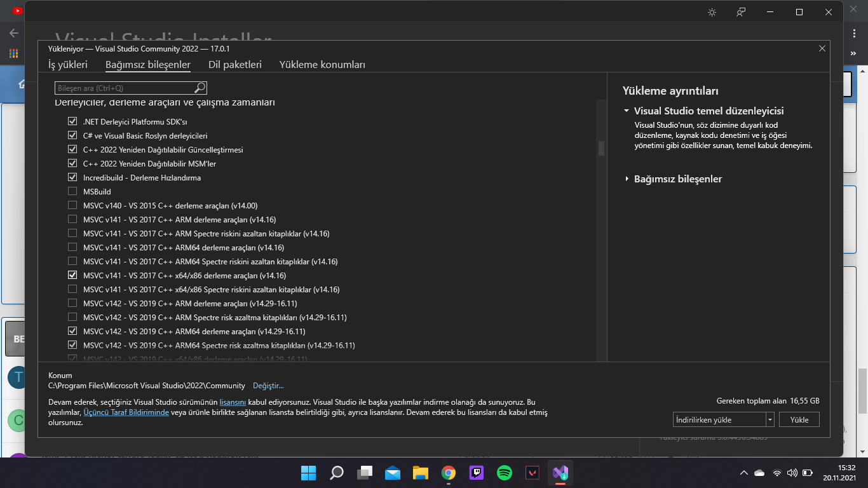Uncheck C++ 2022 Yeniden Dağıtılabilir Güncelleştirmesi
Viewport: 868px width, 488px height.
tap(72, 149)
